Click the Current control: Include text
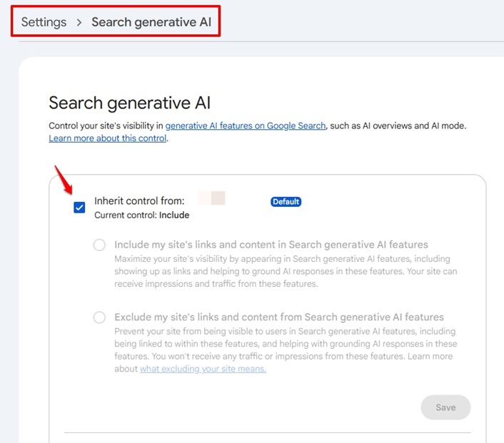Viewport: 504px width, 443px height. pos(142,215)
